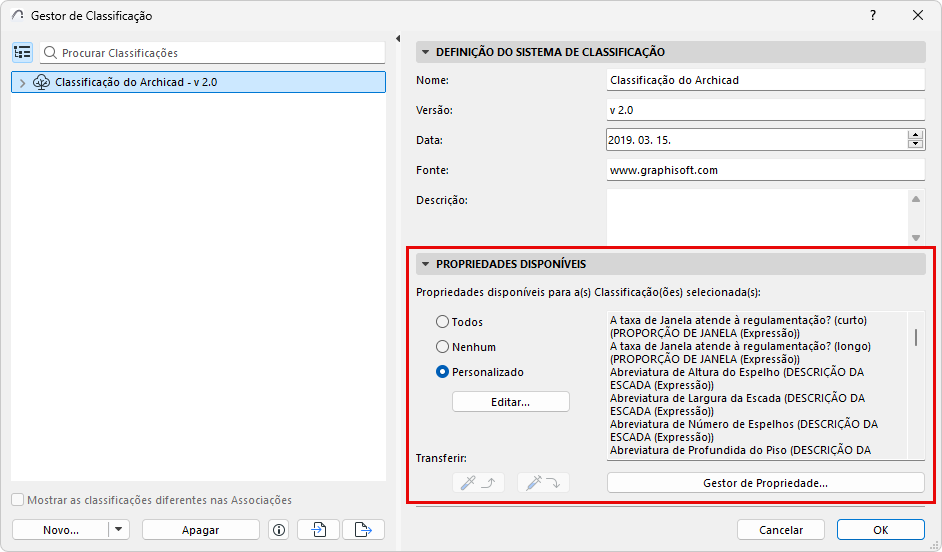Screen dimensions: 942x552
Task: Expand Classificação do Archicad tree node
Action: coord(22,83)
